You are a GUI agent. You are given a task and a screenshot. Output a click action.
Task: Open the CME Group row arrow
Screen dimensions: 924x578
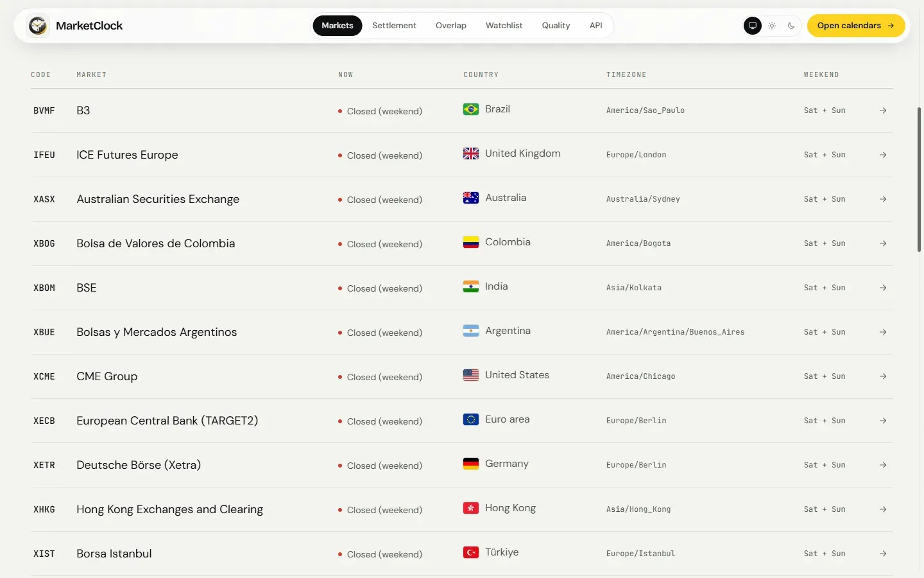883,376
